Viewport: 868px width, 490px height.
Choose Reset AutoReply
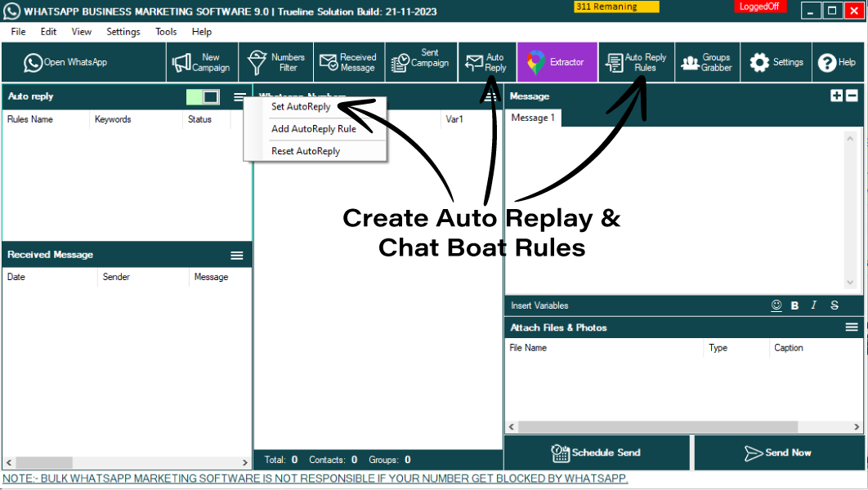[306, 151]
